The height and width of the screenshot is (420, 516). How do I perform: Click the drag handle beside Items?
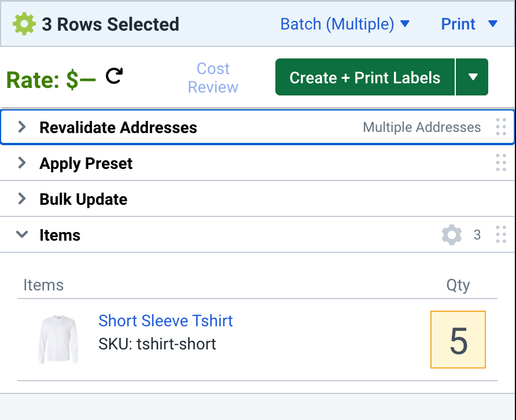(x=501, y=234)
